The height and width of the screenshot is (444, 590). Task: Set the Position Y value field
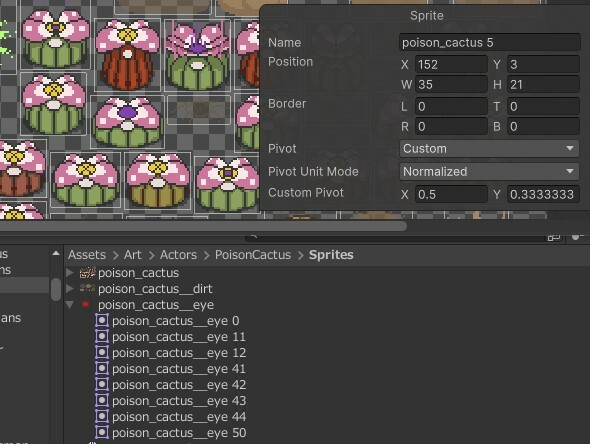(x=543, y=64)
